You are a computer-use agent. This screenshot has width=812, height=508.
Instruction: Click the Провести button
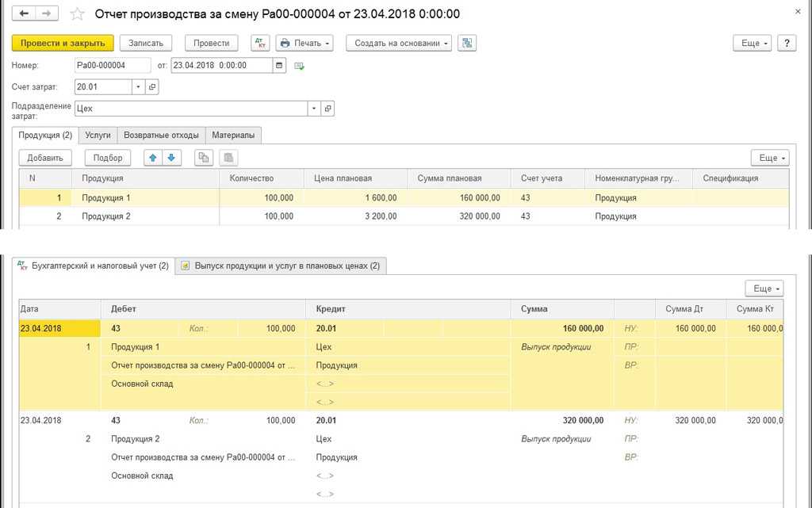pos(211,43)
